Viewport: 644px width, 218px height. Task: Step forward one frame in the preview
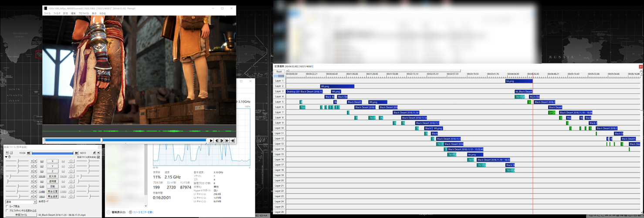222,140
